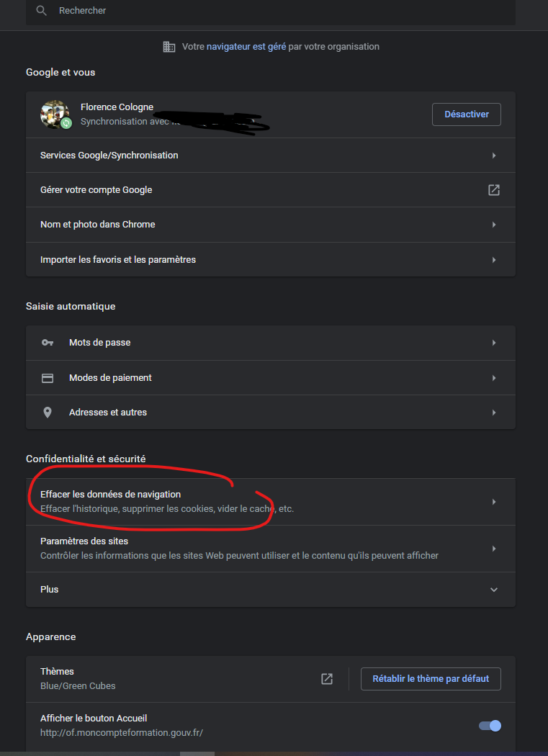Open the "navigateur est géré" link

(246, 47)
